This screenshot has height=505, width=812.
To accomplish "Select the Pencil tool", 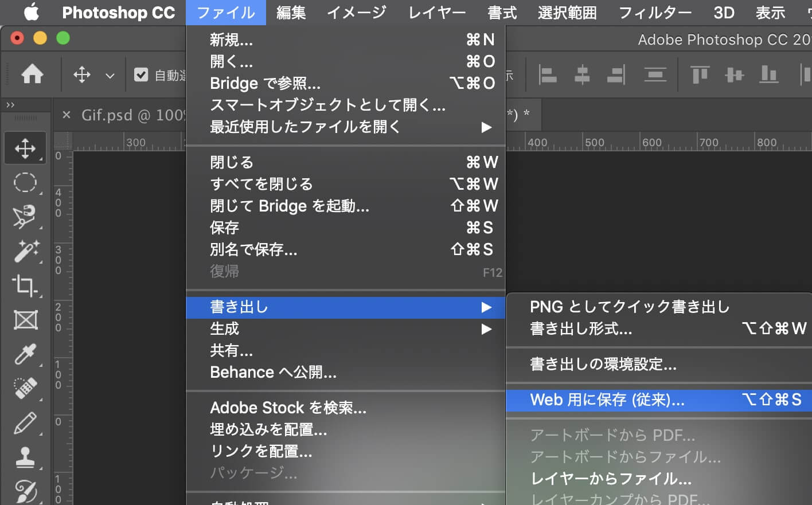I will tap(25, 423).
